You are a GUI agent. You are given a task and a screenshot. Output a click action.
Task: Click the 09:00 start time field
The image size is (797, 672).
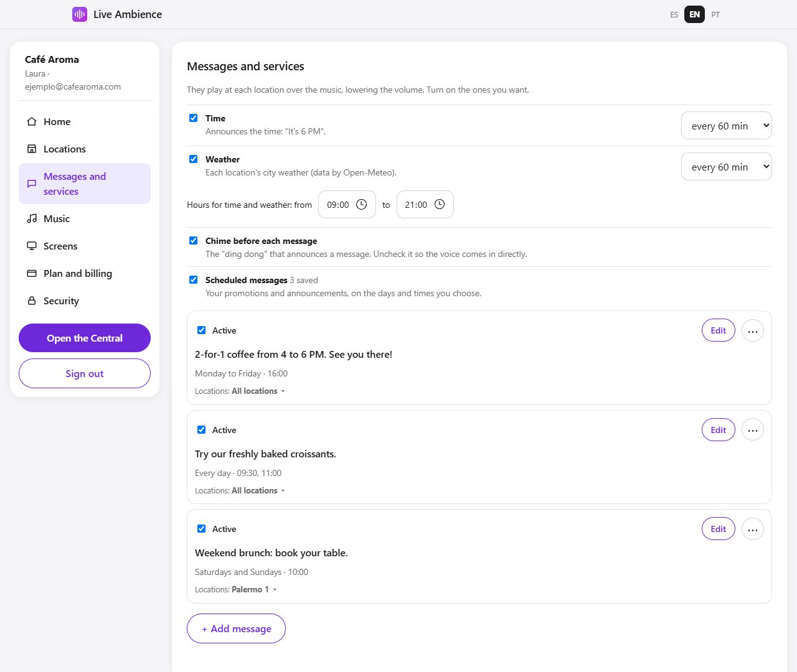[x=347, y=205]
